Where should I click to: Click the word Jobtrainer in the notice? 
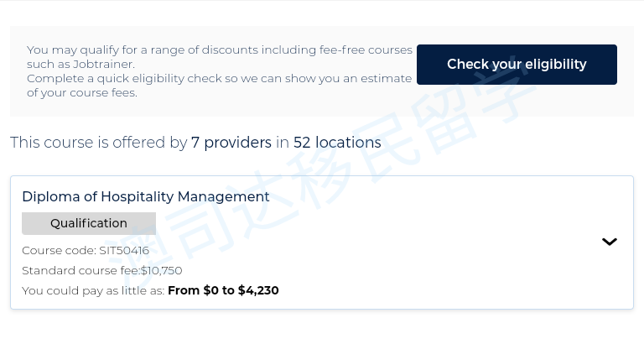pyautogui.click(x=103, y=64)
